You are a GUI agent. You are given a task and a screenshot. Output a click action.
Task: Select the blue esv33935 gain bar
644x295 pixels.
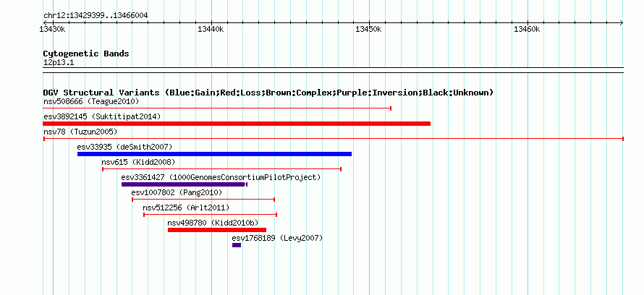[x=214, y=154]
